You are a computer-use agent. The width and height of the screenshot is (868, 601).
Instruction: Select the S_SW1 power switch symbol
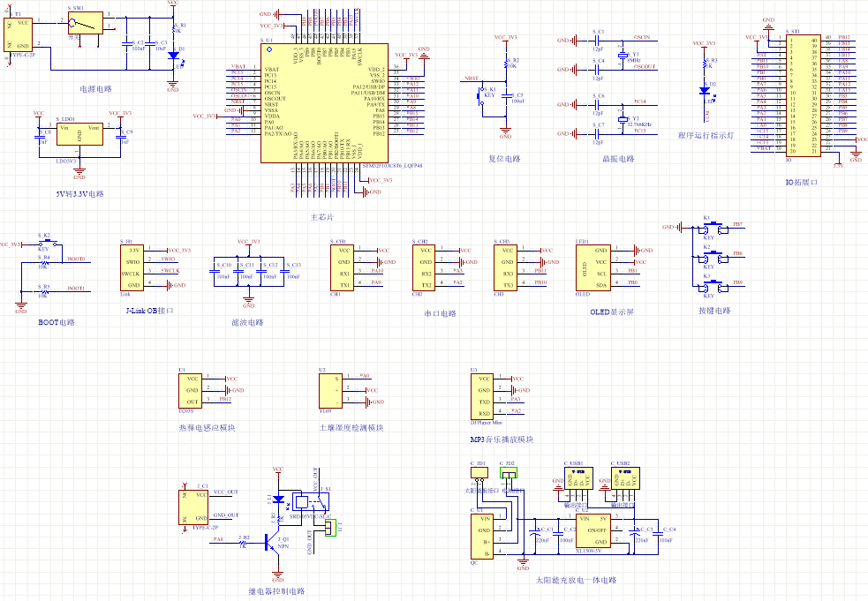[x=86, y=23]
